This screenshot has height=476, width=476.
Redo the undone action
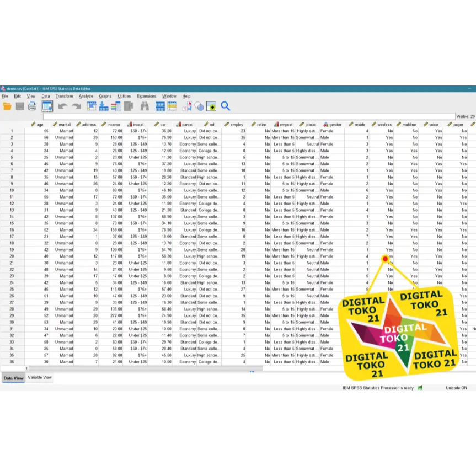pyautogui.click(x=76, y=106)
